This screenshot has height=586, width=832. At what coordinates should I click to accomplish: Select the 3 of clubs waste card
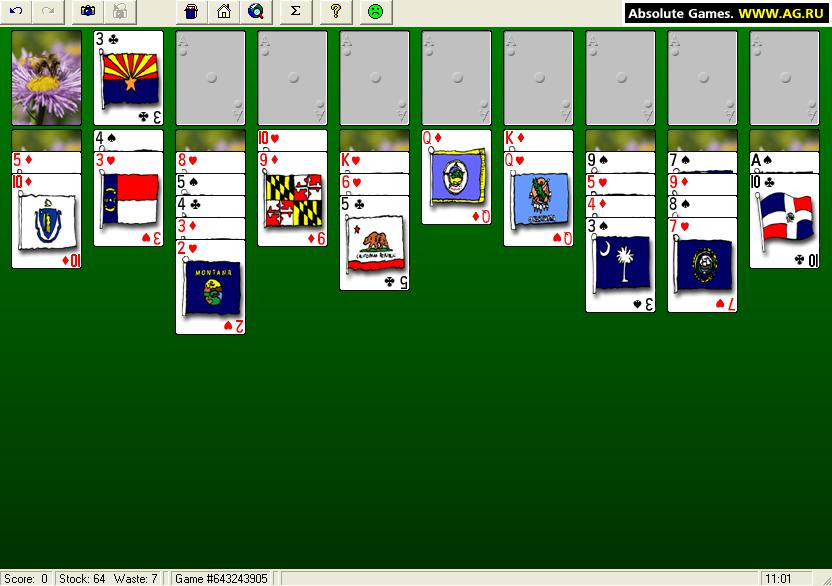128,77
